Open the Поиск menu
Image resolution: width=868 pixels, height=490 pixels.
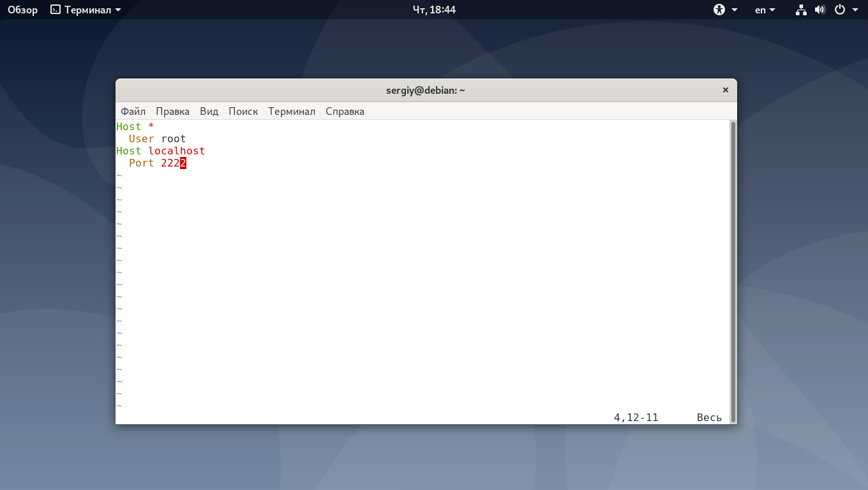click(243, 111)
